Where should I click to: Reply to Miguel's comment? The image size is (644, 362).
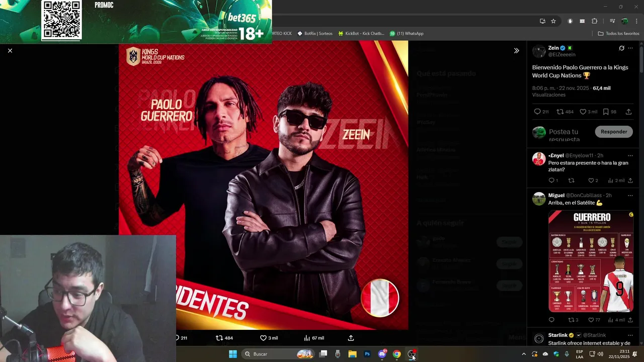(551, 320)
